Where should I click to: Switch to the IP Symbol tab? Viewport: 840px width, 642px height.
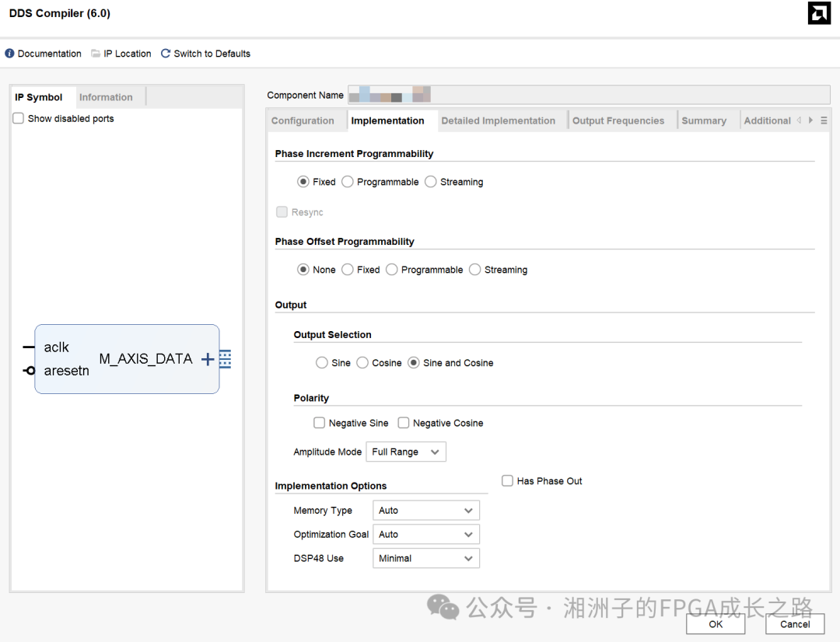coord(39,97)
